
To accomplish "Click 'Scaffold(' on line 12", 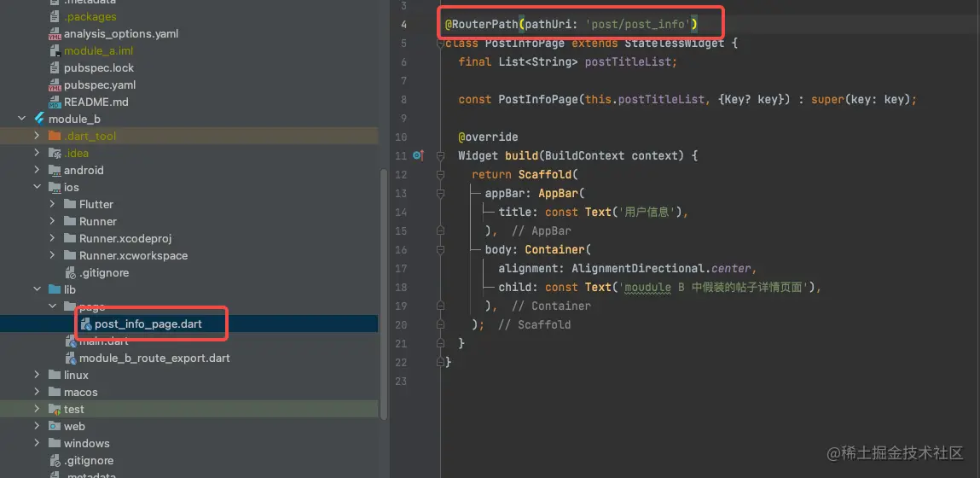I will click(x=548, y=175).
